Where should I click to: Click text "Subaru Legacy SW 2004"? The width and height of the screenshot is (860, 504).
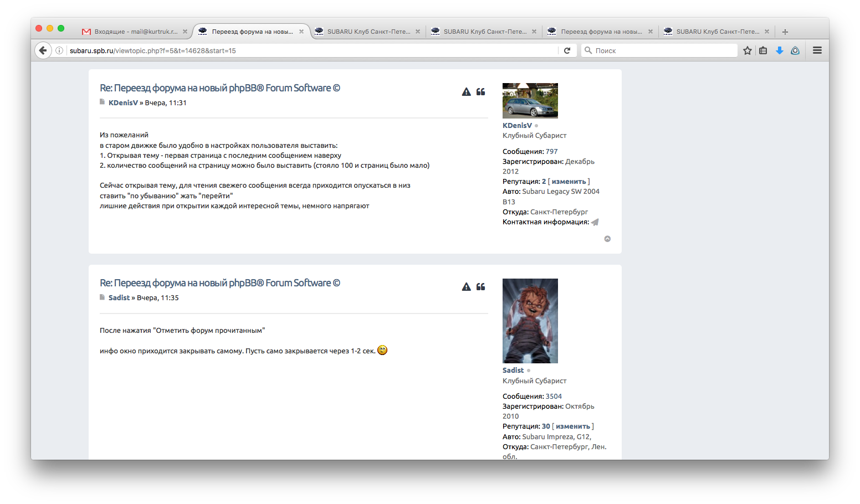(x=561, y=192)
